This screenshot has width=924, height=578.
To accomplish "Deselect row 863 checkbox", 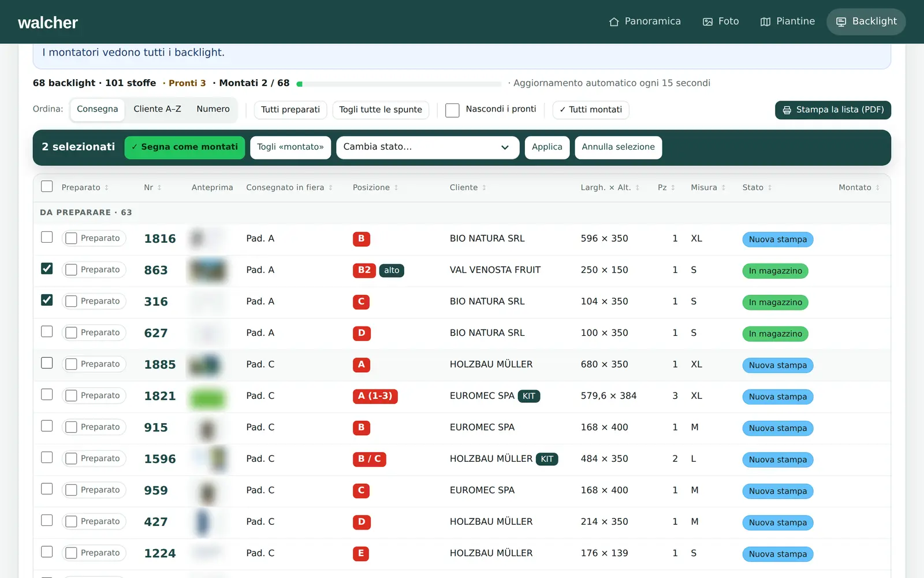I will (47, 269).
